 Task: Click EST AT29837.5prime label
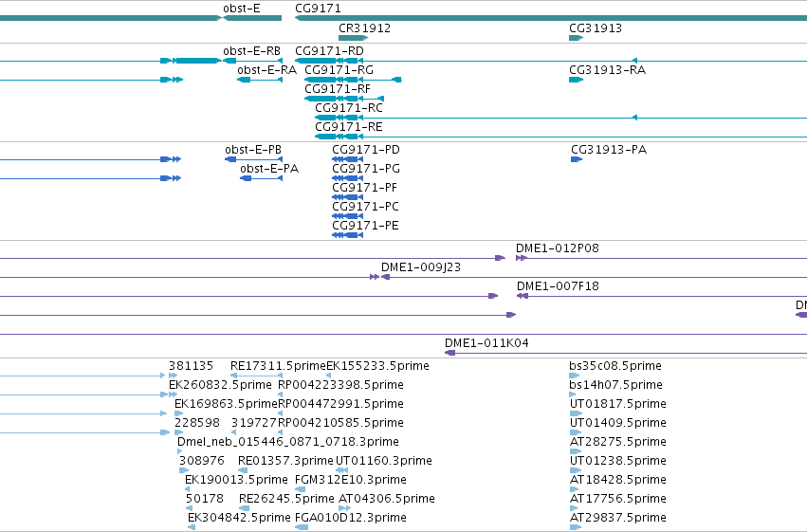coord(618,519)
